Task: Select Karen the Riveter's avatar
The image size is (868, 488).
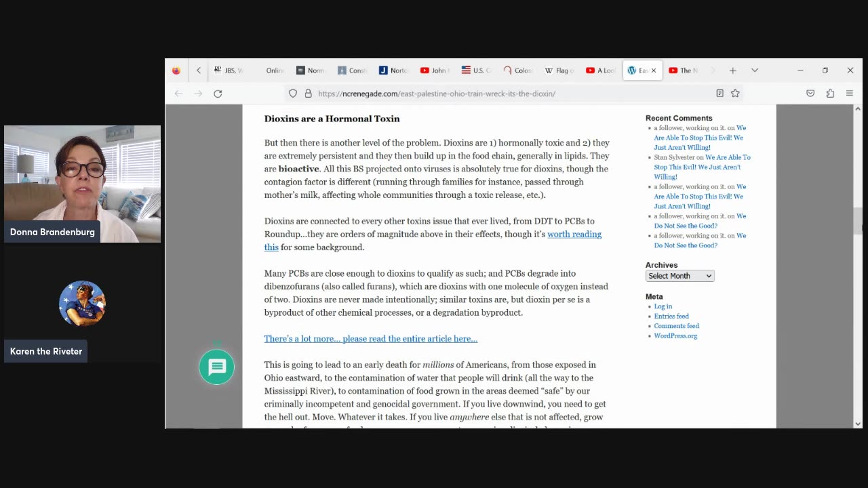Action: coord(83,304)
